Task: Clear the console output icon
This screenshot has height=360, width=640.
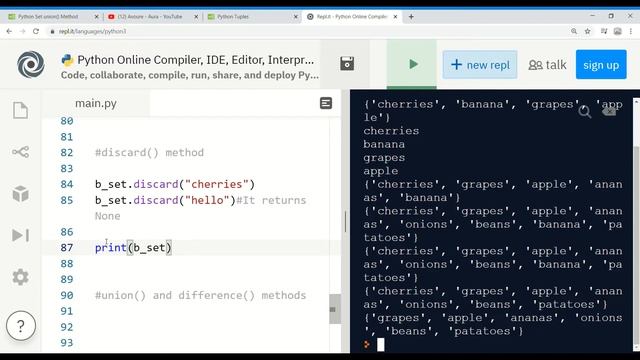Action: pos(609,111)
